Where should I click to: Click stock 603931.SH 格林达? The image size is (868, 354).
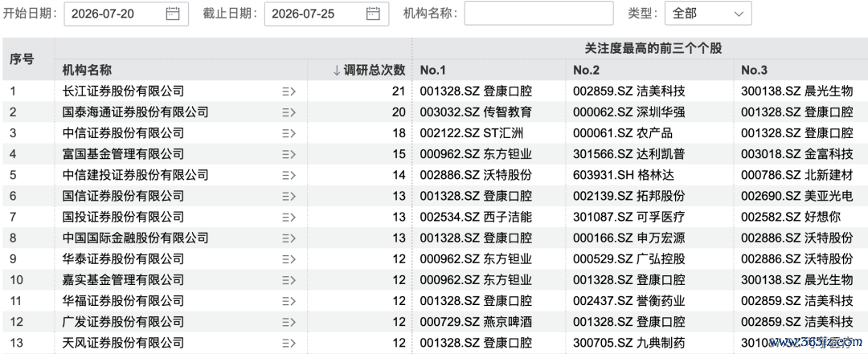pos(624,175)
